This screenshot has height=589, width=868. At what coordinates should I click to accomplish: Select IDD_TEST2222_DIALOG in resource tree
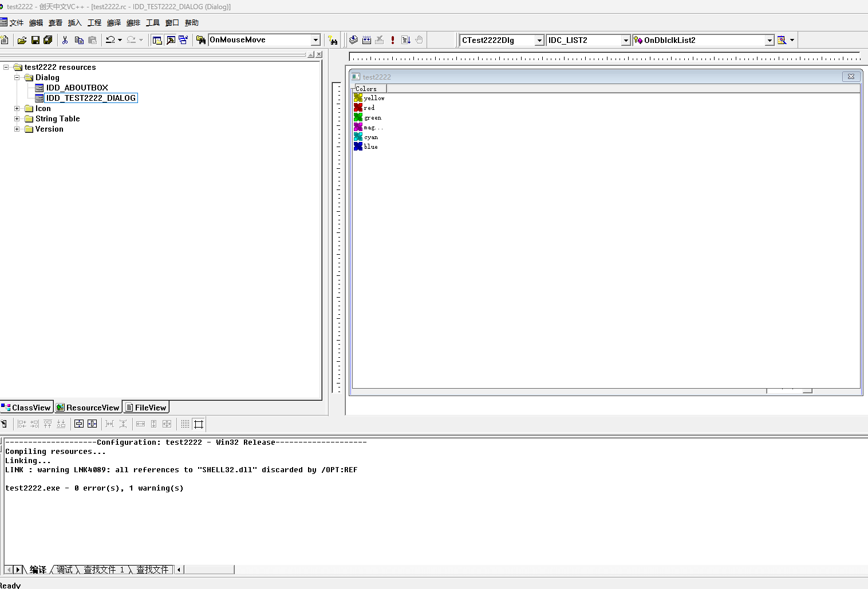[91, 98]
